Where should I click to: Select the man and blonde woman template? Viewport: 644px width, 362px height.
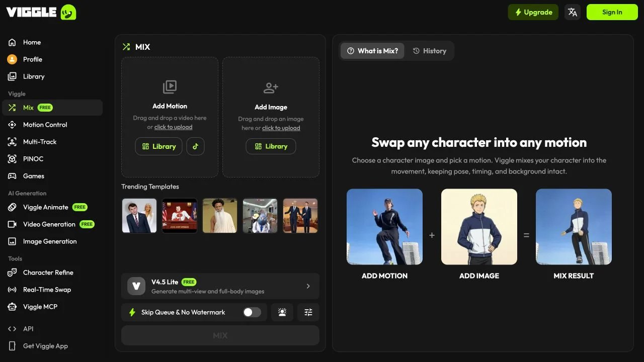[x=139, y=216]
